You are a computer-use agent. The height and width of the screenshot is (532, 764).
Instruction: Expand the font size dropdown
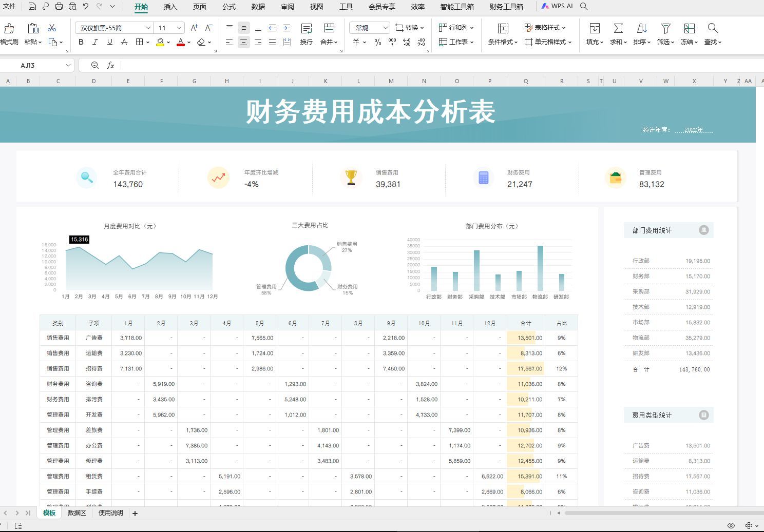pos(178,28)
